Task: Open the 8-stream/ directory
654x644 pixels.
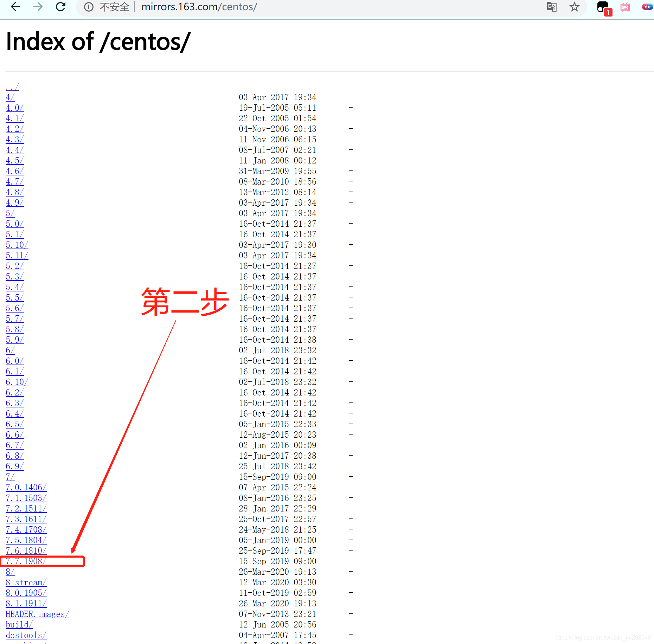Action: 26,582
